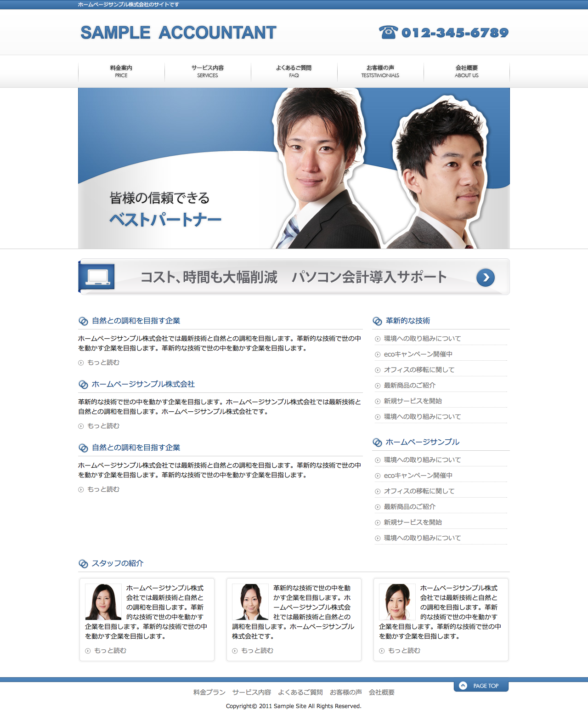Go to よくあるご質問 FAQ page
Image resolution: width=588 pixels, height=715 pixels.
(x=294, y=71)
